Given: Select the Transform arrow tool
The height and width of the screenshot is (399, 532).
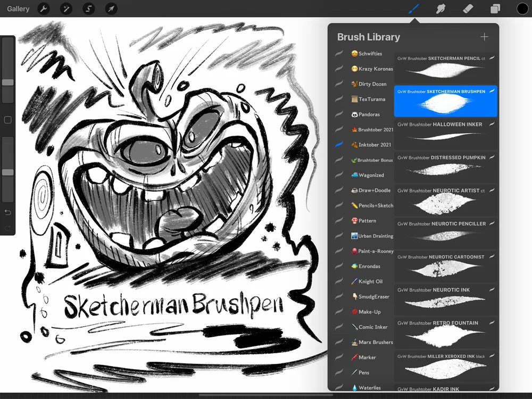Looking at the screenshot, I should point(111,9).
